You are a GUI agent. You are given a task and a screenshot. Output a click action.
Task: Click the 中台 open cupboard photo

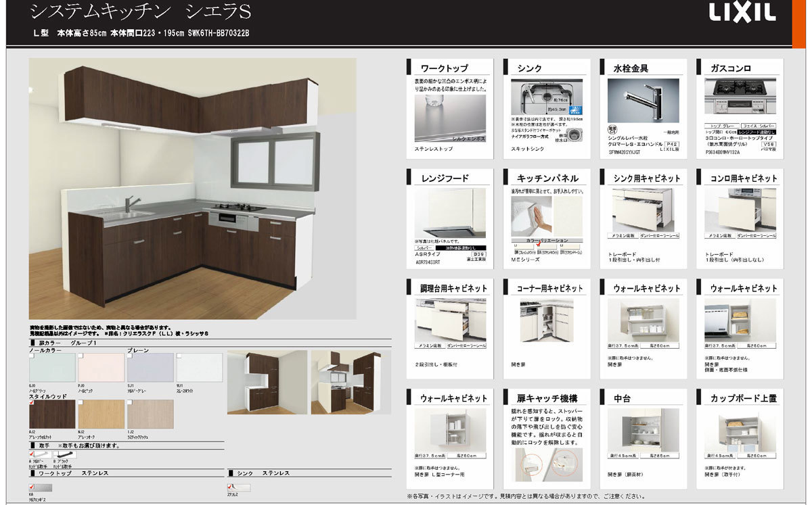coord(644,430)
